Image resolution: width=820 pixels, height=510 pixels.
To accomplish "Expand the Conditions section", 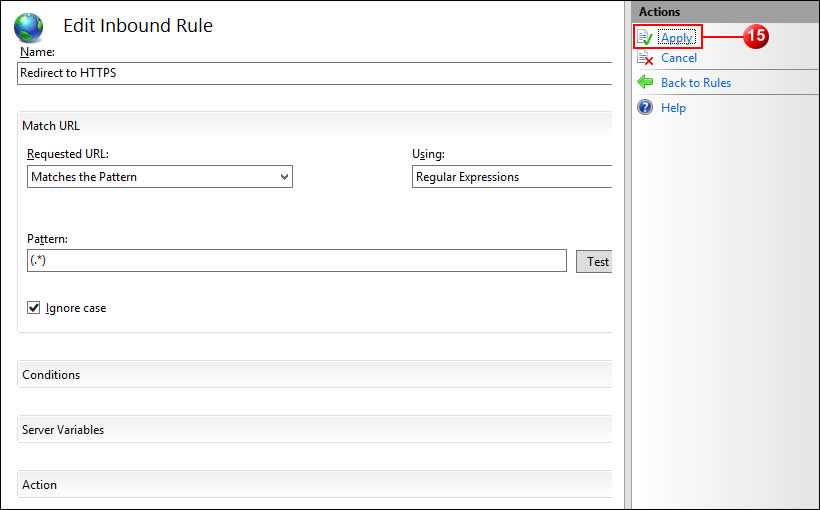I will tap(315, 375).
